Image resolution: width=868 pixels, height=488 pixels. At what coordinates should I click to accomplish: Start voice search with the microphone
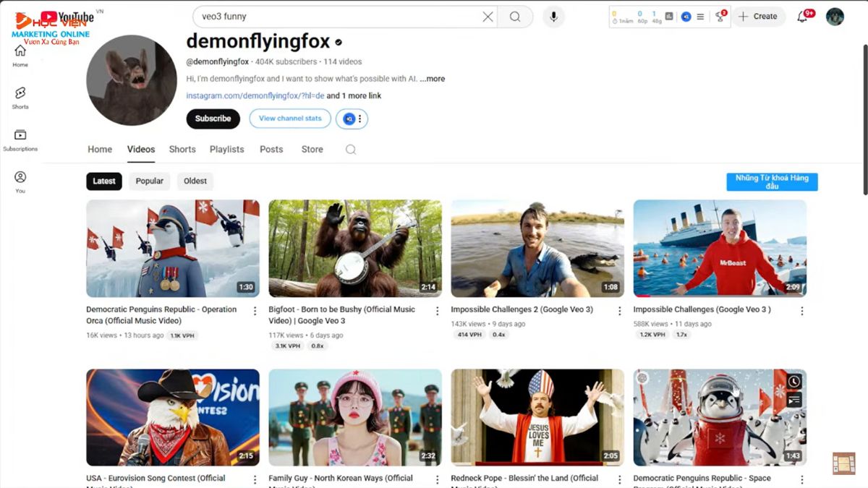coord(553,17)
